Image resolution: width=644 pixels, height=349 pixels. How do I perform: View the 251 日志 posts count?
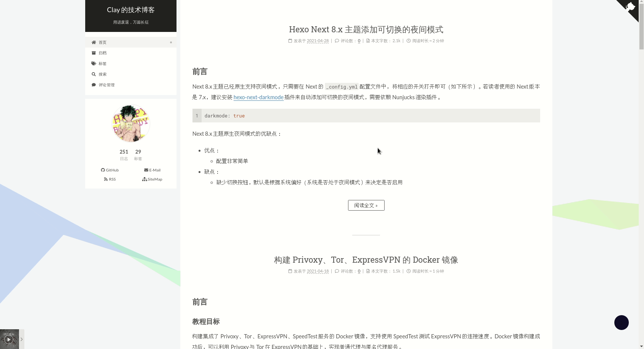coord(124,154)
